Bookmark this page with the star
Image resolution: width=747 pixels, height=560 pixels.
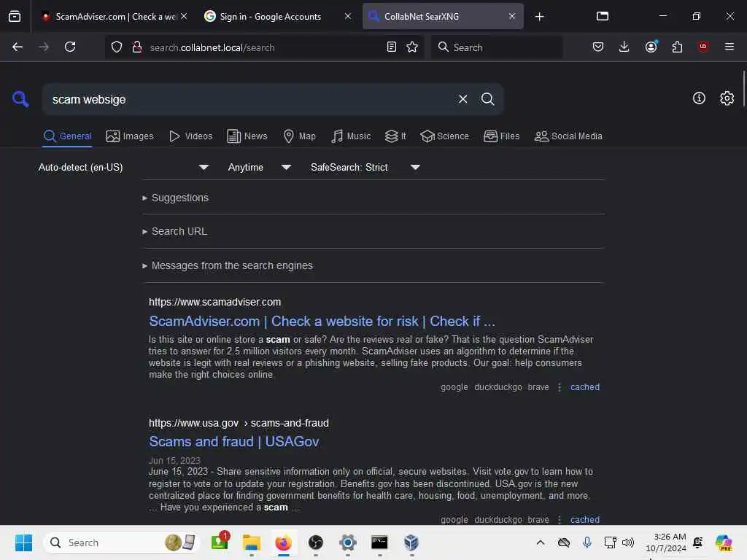[x=412, y=47]
